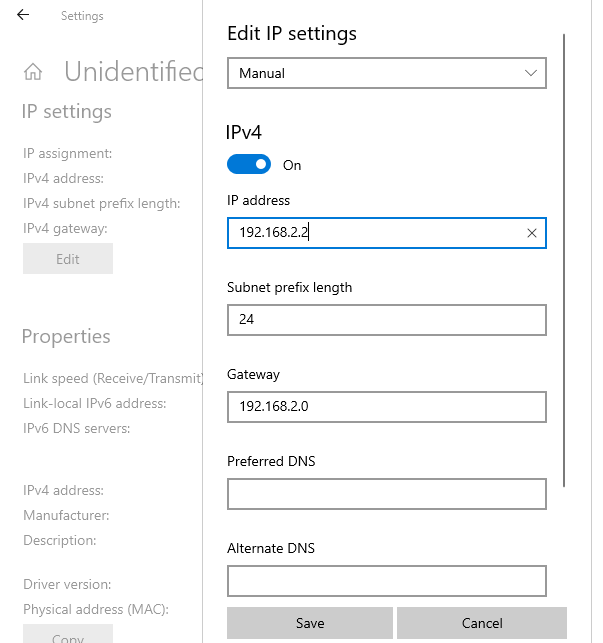Click the Edit button under IP settings
This screenshot has height=643, width=603.
(68, 259)
